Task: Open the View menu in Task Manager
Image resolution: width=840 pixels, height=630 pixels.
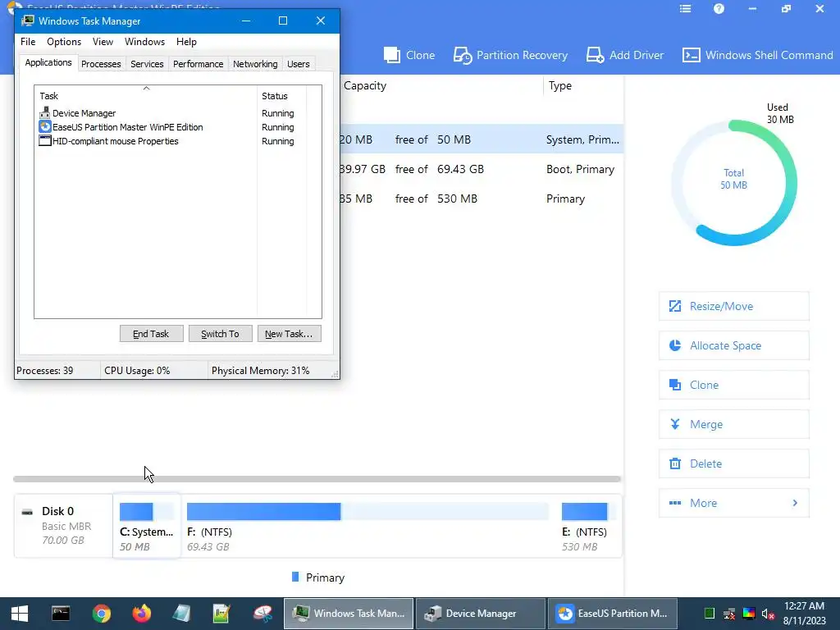Action: pos(103,42)
